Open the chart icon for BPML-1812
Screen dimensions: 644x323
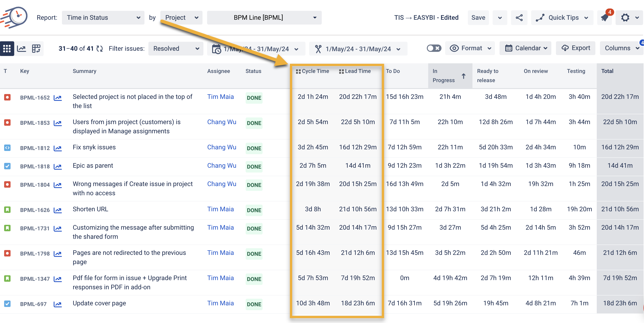coord(58,148)
